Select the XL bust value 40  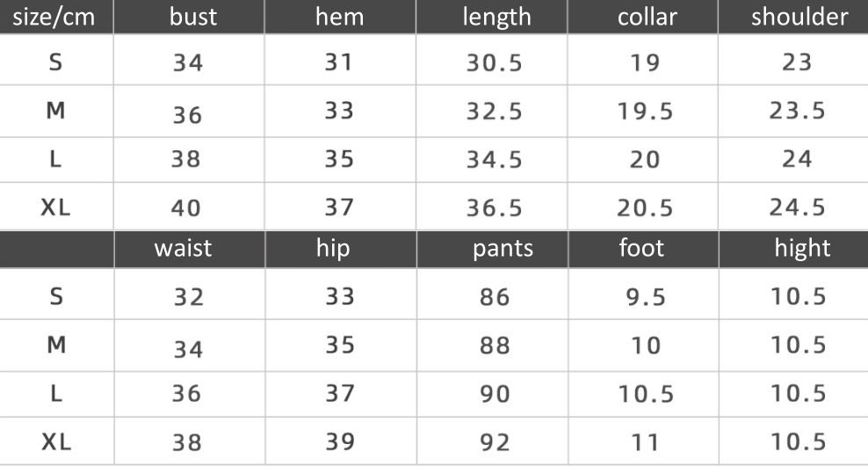pos(186,208)
